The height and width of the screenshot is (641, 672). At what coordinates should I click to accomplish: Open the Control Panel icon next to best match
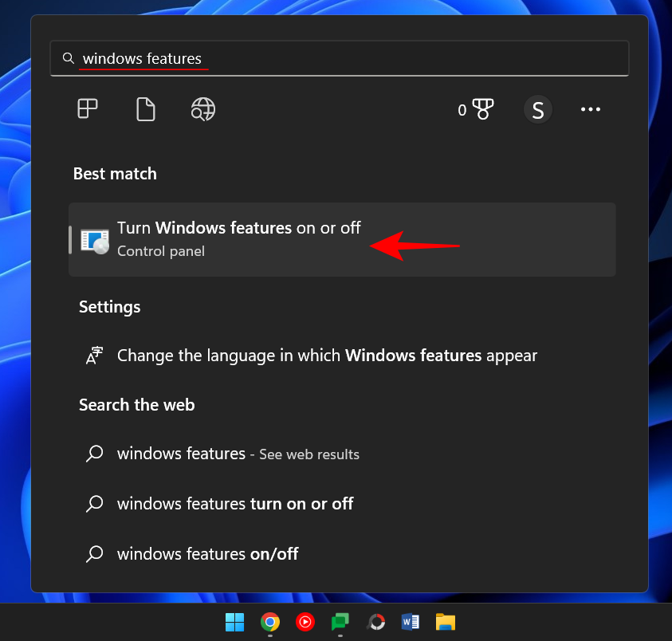click(94, 239)
